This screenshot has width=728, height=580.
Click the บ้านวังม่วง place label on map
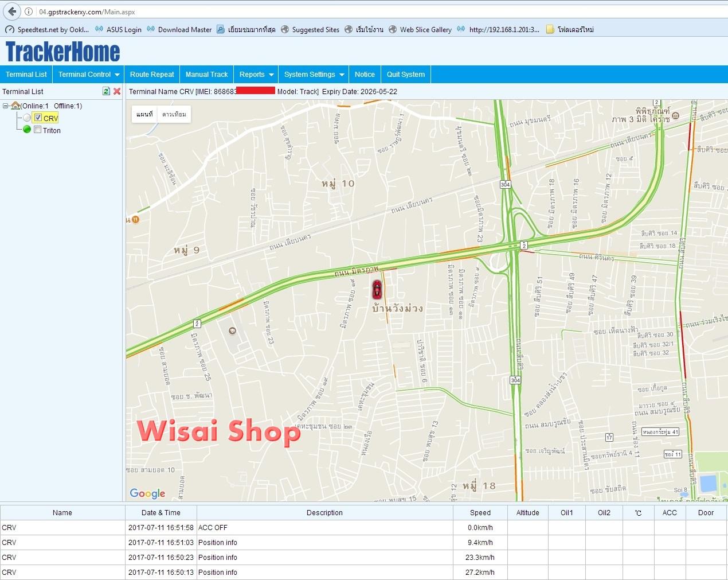pyautogui.click(x=397, y=309)
